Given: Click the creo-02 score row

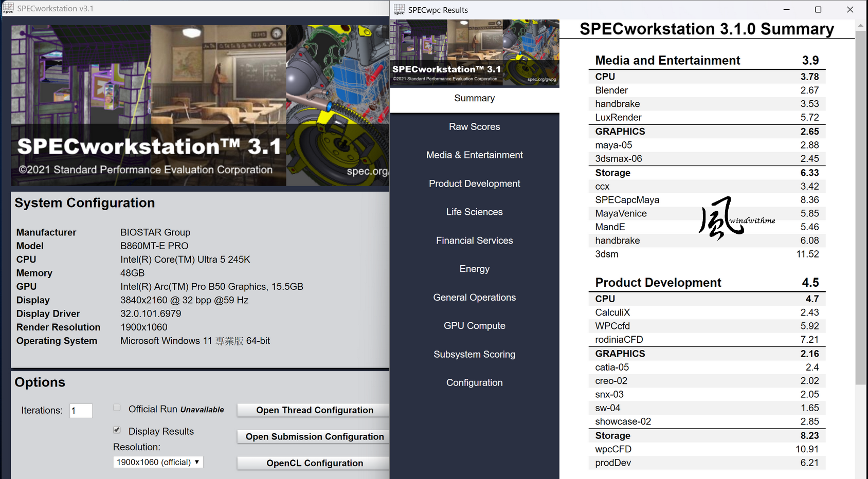Looking at the screenshot, I should pyautogui.click(x=707, y=381).
